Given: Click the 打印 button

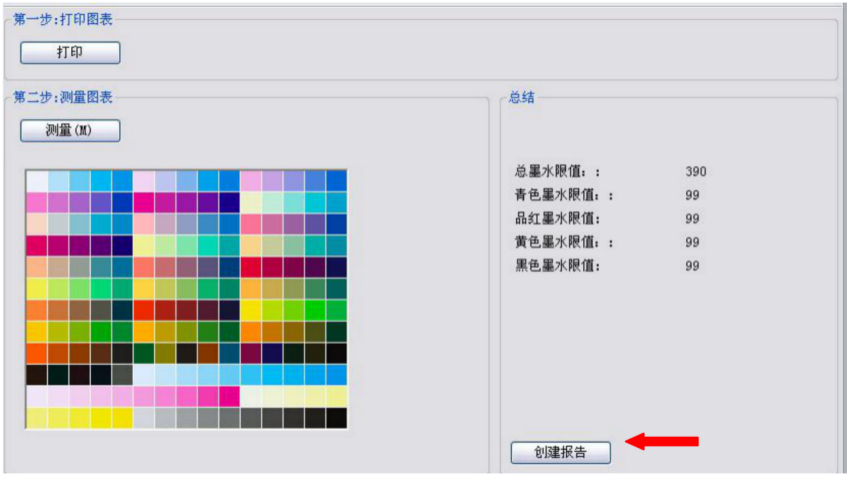Looking at the screenshot, I should point(70,53).
